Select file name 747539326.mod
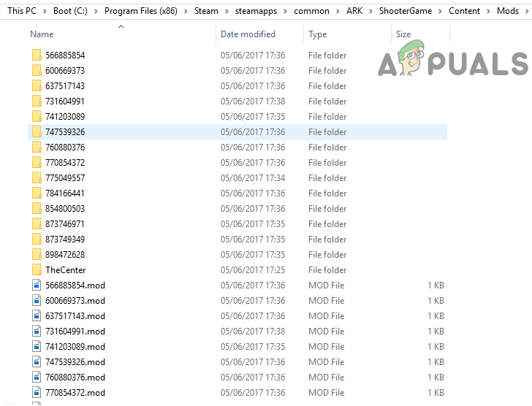The image size is (532, 406). tap(75, 362)
